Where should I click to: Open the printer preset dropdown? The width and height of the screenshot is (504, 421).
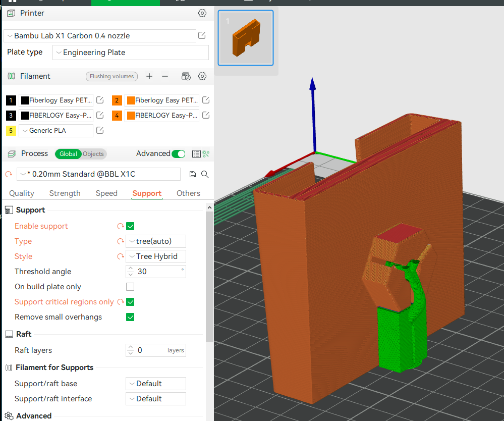point(100,36)
